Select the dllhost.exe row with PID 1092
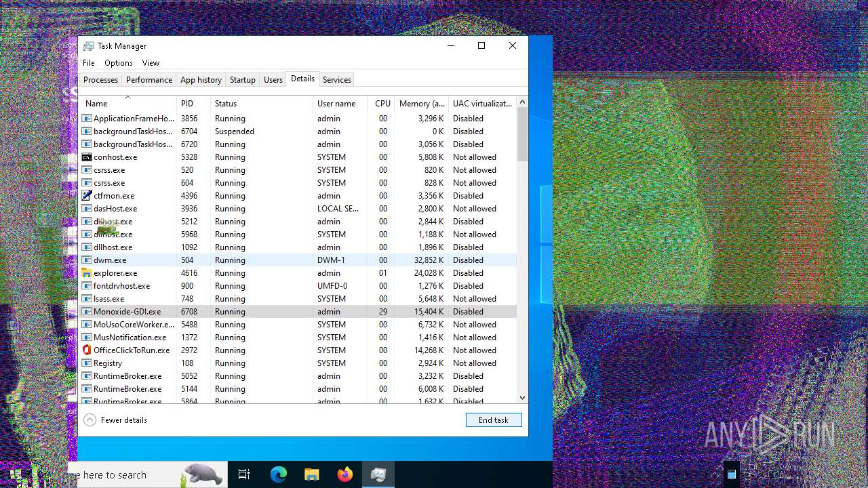Viewport: 868px width, 488px height. [298, 247]
